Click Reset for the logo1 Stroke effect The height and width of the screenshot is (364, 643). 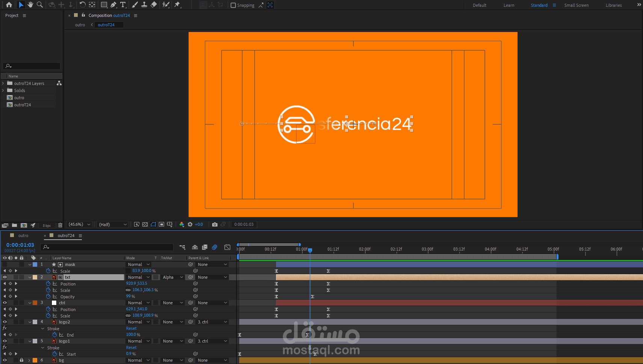(x=131, y=347)
